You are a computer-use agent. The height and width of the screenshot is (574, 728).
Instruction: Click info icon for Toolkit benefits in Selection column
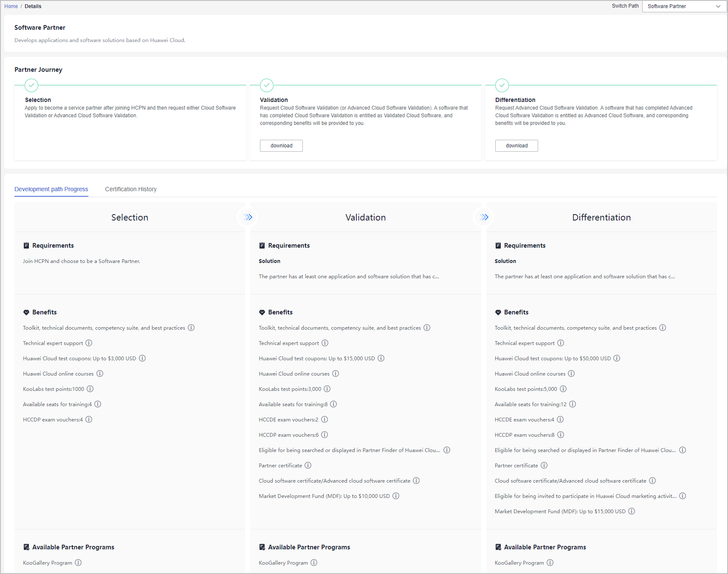pos(191,328)
